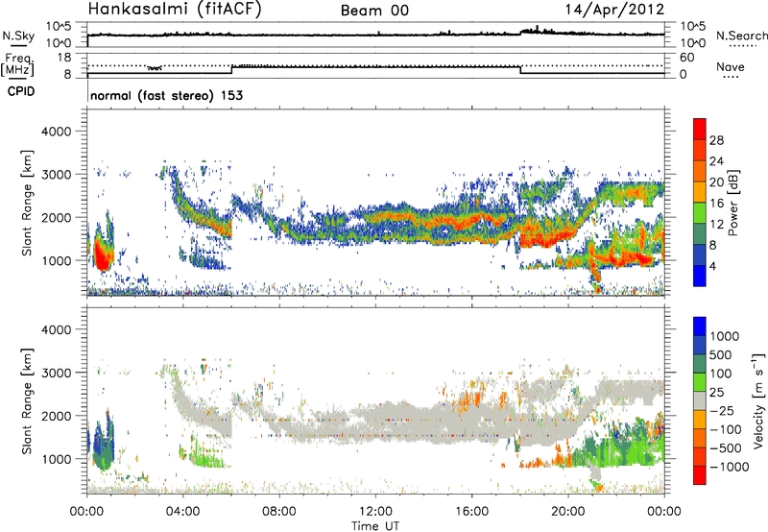Select the '500' Velocity colorbar tick
This screenshot has height=532, width=768.
click(720, 354)
